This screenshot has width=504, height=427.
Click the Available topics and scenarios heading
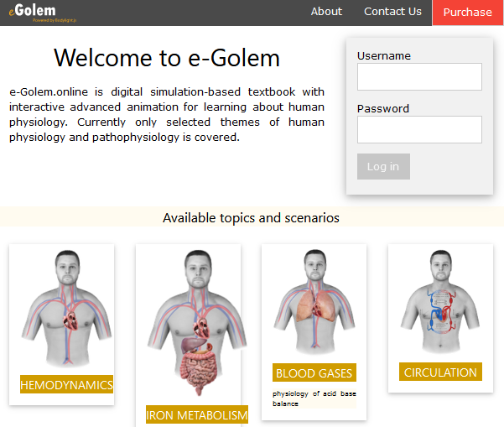[251, 218]
